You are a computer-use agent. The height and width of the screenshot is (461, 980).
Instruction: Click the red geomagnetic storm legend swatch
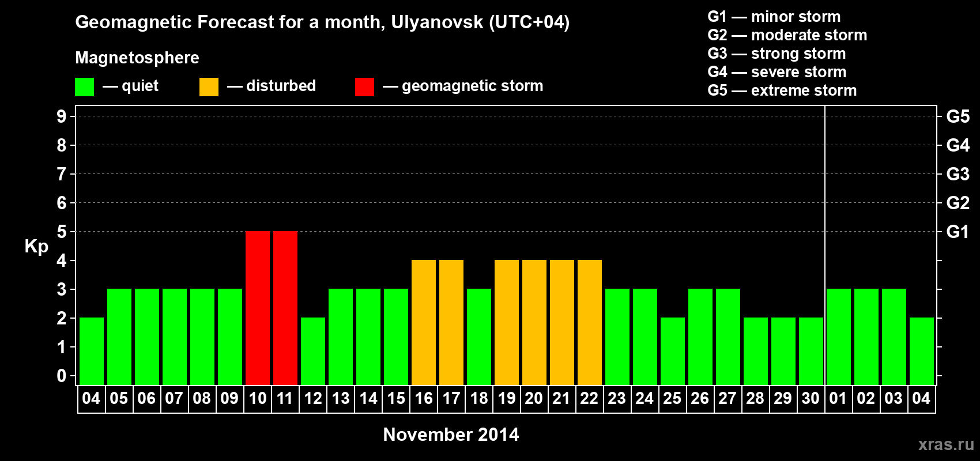point(365,87)
